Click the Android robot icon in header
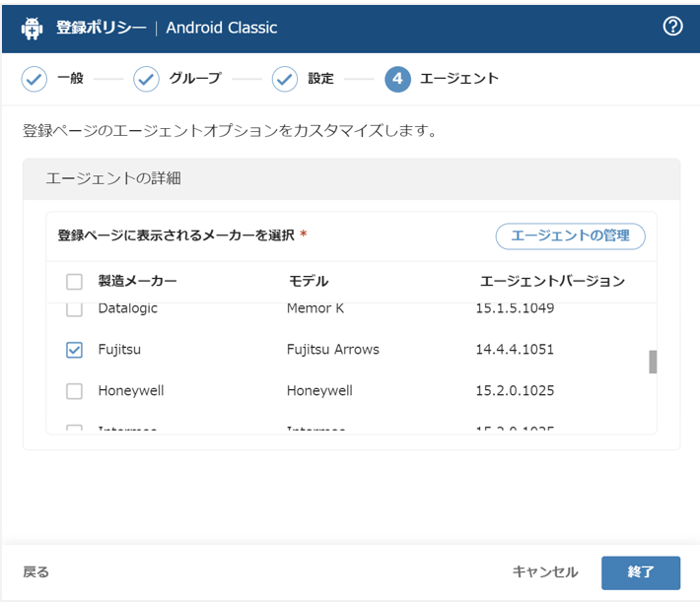This screenshot has width=700, height=602. coord(32,29)
